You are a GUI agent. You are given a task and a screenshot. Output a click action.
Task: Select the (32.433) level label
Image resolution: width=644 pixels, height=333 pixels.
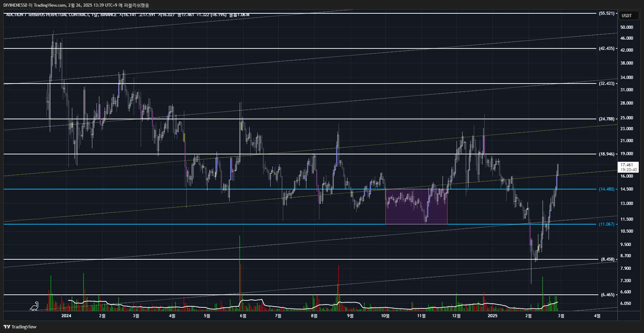[607, 84]
